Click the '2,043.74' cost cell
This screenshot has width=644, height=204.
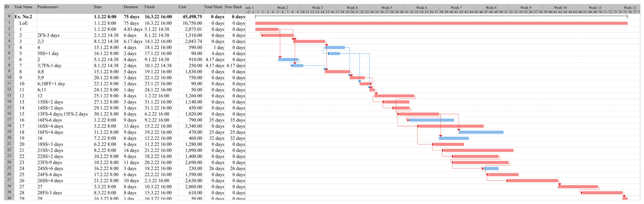pos(194,41)
